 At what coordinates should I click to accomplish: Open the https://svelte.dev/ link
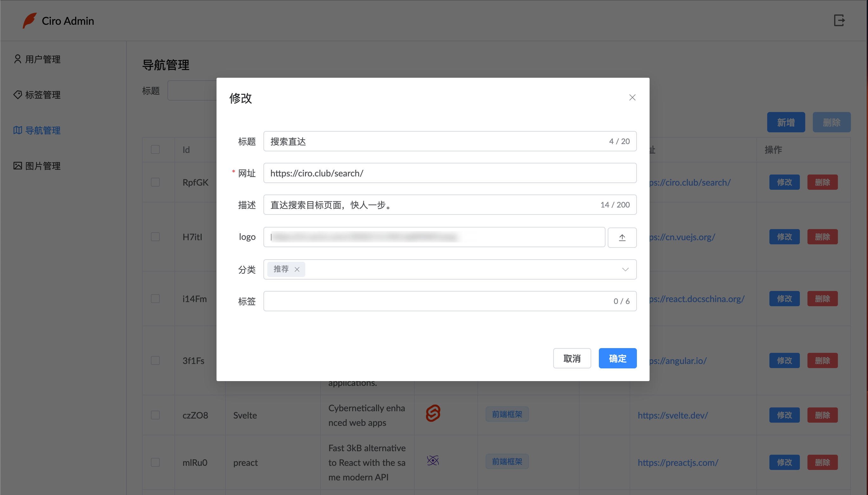pos(673,415)
